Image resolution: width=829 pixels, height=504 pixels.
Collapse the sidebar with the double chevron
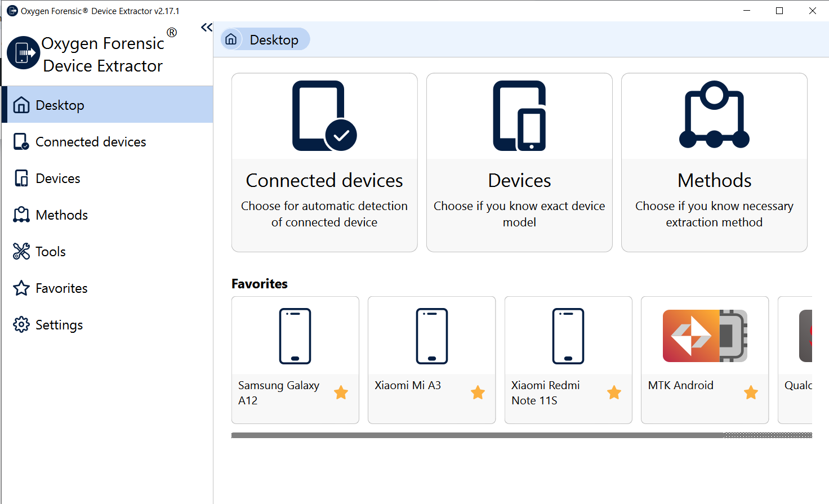pos(207,28)
